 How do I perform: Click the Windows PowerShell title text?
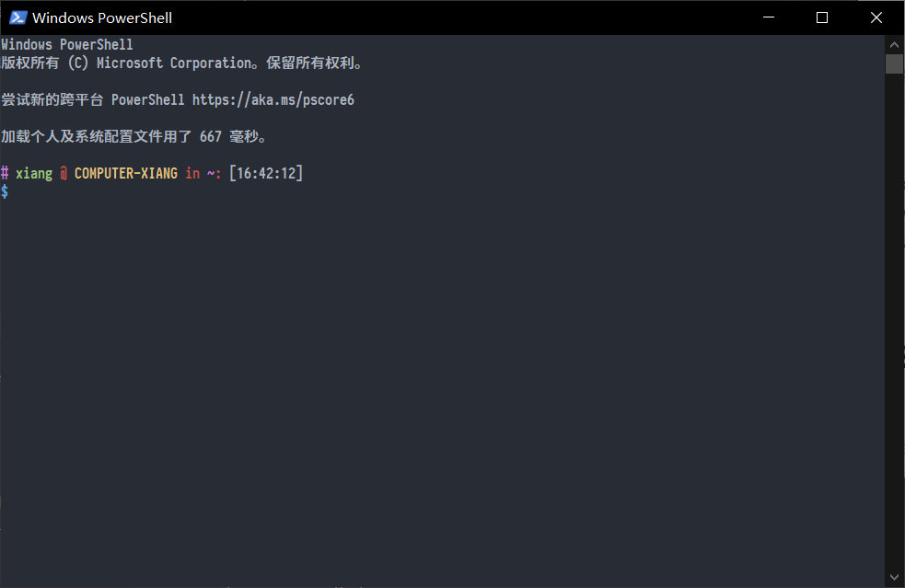(102, 17)
